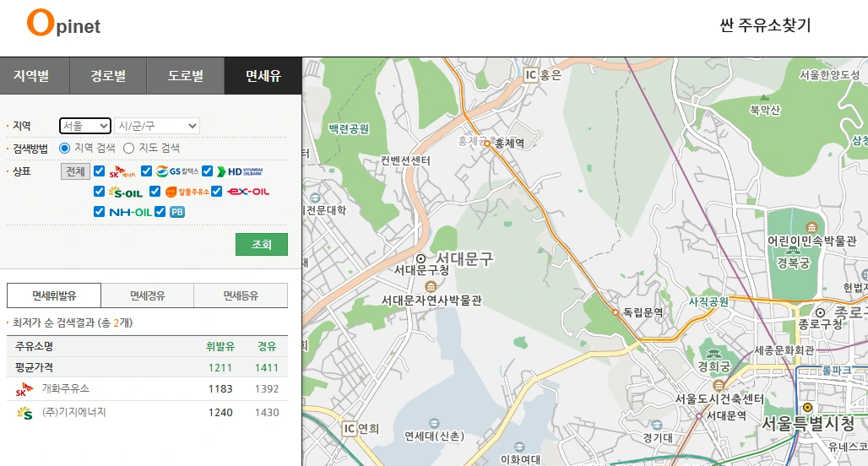Click the Opinet logo
The width and height of the screenshot is (868, 466).
click(x=63, y=24)
